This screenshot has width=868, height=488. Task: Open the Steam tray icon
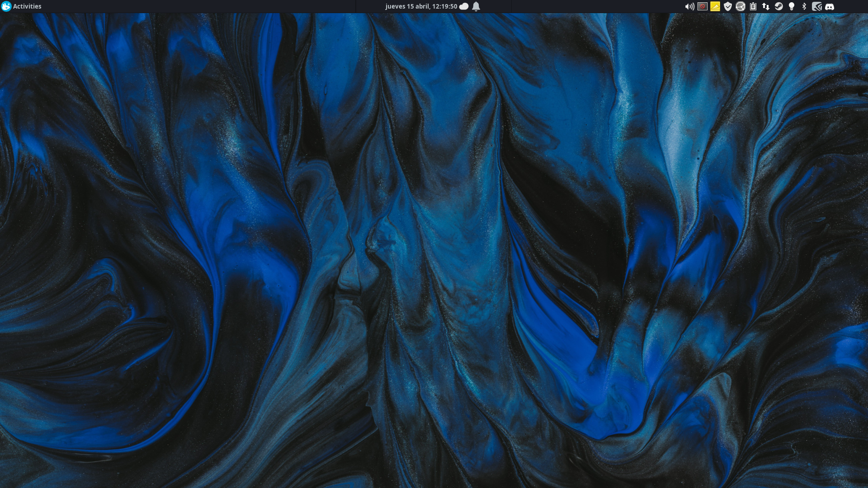click(x=778, y=6)
